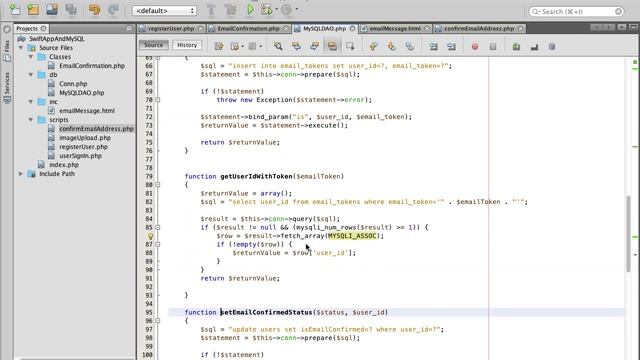This screenshot has height=360, width=640.
Task: Click the Build Project hammer icon
Action: tap(211, 9)
